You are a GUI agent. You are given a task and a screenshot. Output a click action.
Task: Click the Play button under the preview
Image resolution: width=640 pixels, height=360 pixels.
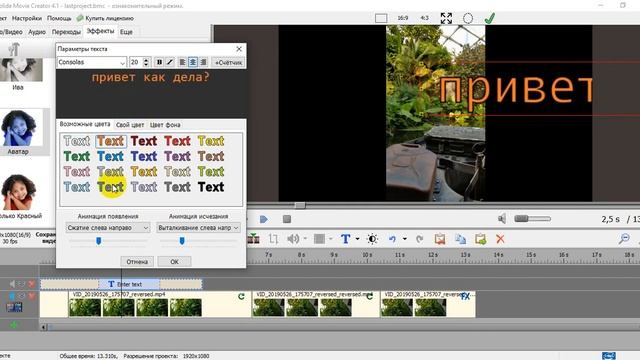[264, 219]
